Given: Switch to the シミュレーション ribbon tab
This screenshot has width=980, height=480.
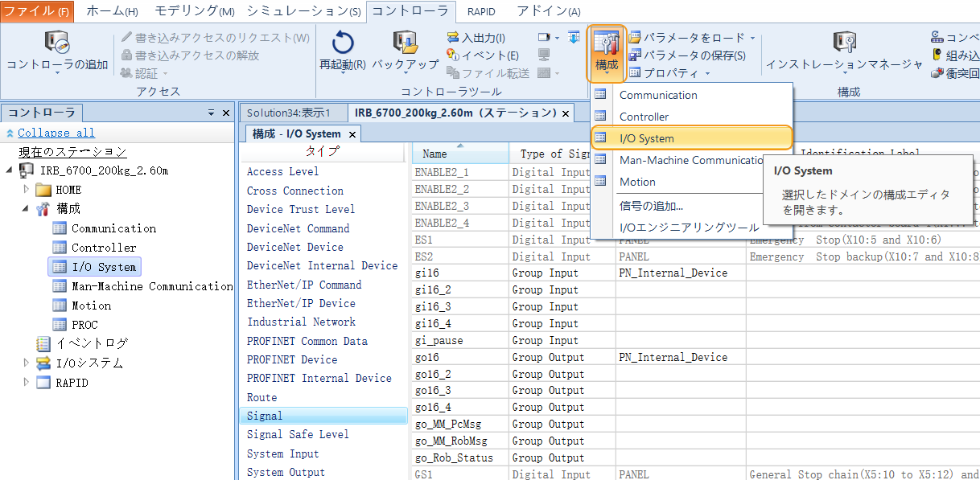Looking at the screenshot, I should click(303, 11).
